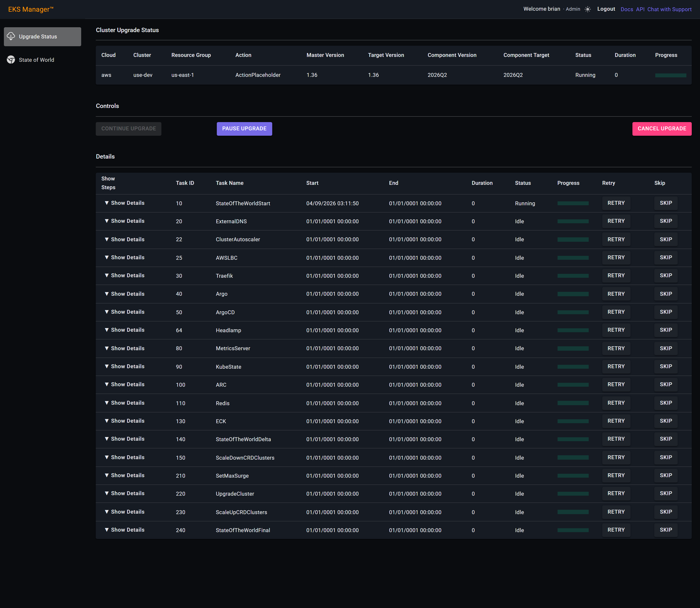Expand Show Details for AWSLBC
The width and height of the screenshot is (700, 608).
[124, 257]
